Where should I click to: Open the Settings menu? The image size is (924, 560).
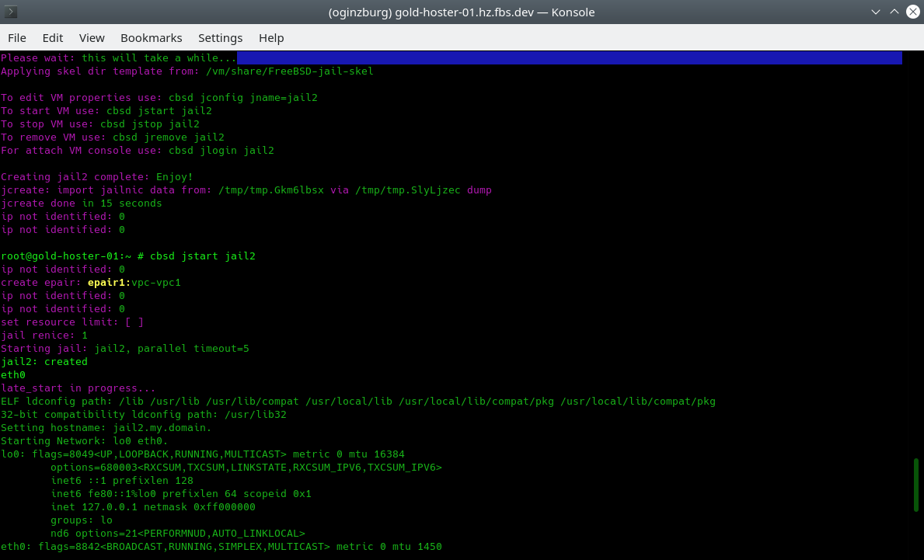(220, 38)
